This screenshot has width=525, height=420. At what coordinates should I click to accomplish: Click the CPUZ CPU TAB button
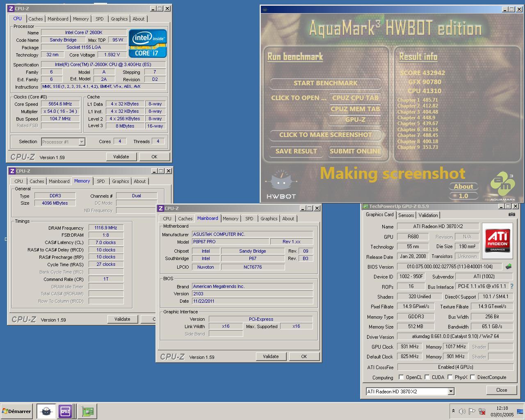pos(355,98)
